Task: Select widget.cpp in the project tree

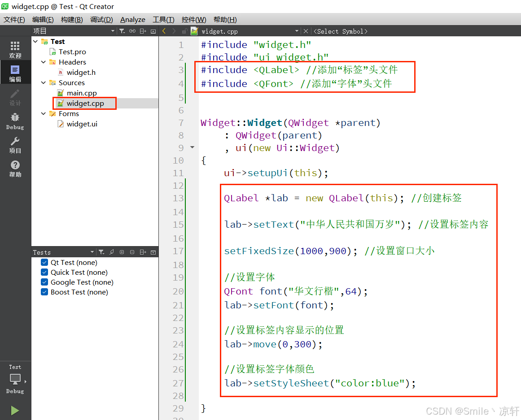Action: [x=85, y=103]
